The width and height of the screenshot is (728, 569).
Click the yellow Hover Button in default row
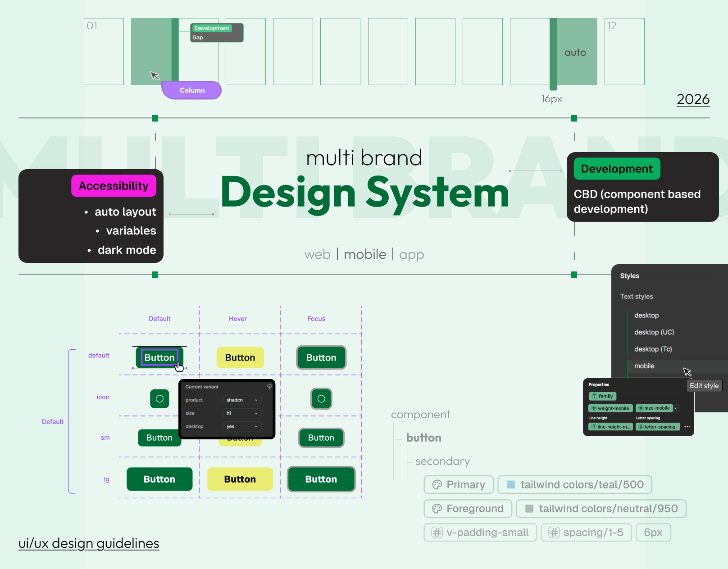click(x=240, y=357)
